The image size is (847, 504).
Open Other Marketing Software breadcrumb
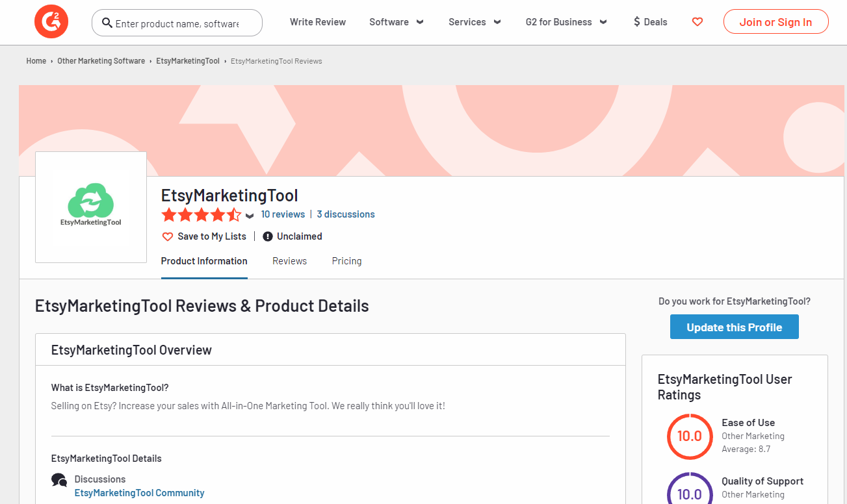coord(101,61)
